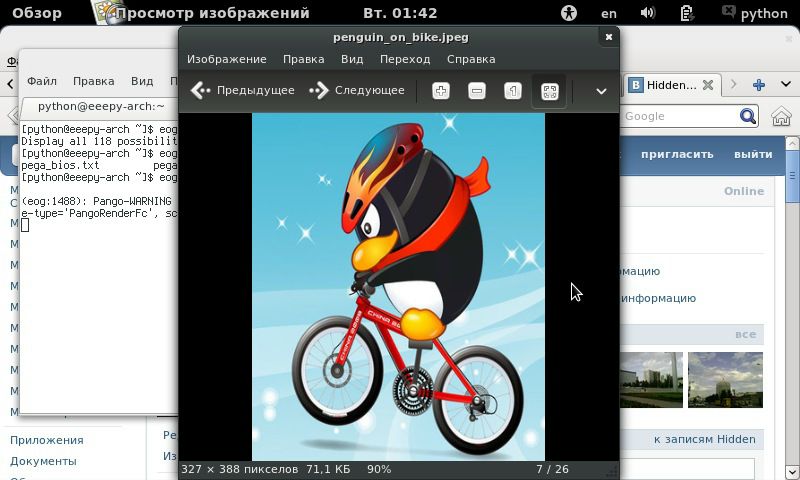Open the Переход menu

405,59
